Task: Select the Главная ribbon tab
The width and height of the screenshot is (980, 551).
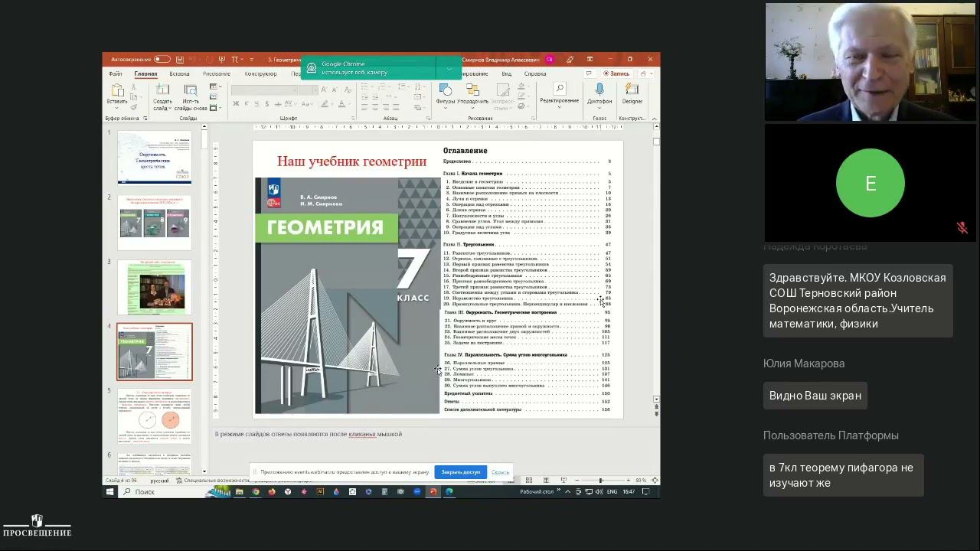Action: pos(145,74)
